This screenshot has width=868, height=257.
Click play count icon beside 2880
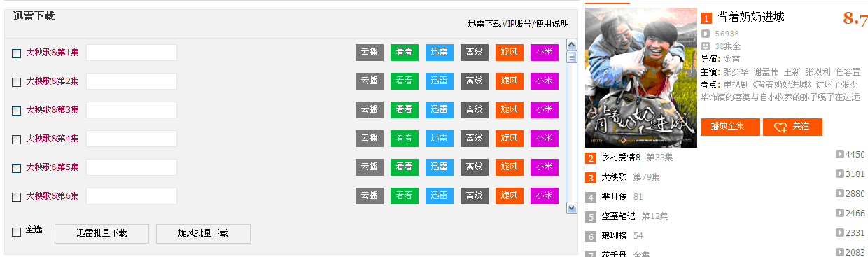(840, 193)
